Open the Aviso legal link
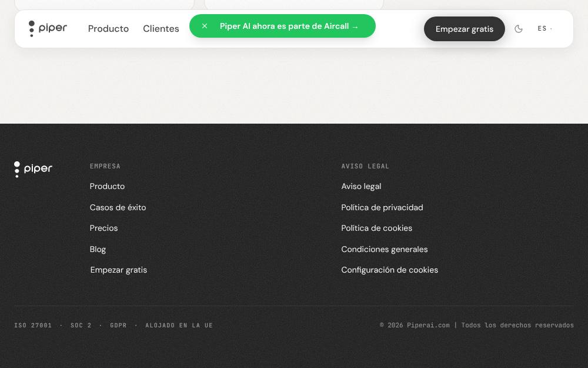The height and width of the screenshot is (368, 588). click(x=361, y=186)
